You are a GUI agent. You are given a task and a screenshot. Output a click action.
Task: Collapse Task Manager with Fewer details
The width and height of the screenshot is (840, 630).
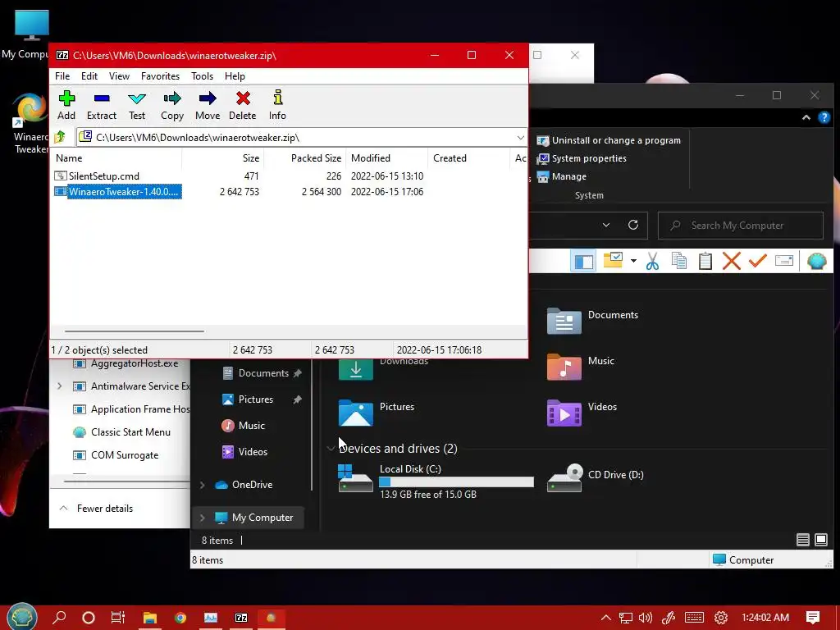coord(95,509)
